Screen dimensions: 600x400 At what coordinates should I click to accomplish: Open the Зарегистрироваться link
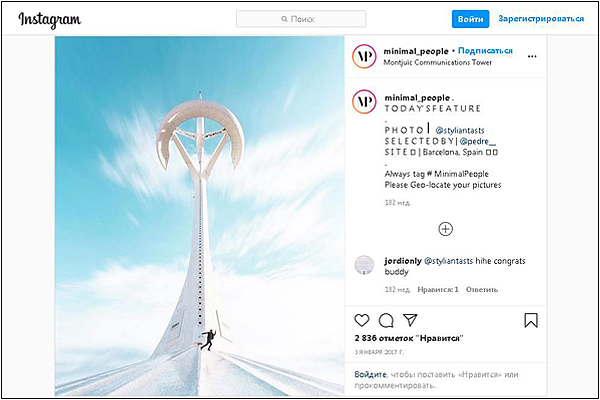541,18
